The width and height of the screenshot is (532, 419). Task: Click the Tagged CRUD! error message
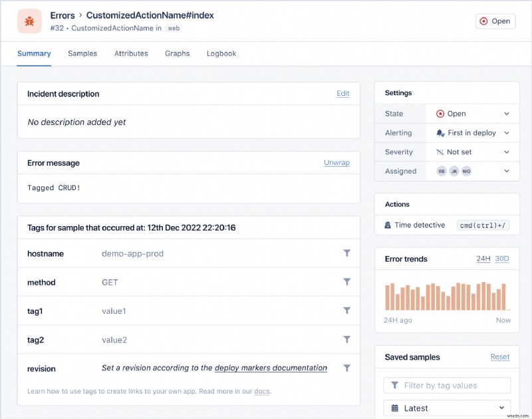tap(54, 188)
